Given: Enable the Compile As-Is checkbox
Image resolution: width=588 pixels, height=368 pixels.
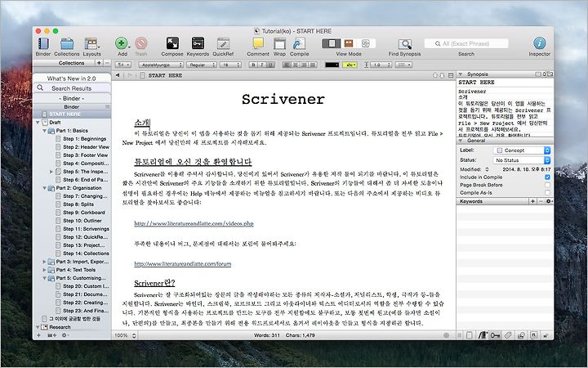Looking at the screenshot, I should 547,193.
